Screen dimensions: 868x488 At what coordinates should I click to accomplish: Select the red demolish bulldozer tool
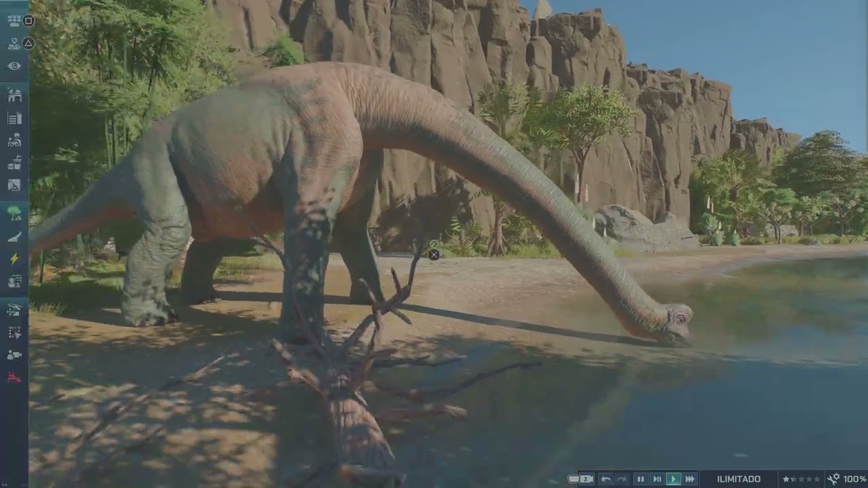tap(14, 377)
